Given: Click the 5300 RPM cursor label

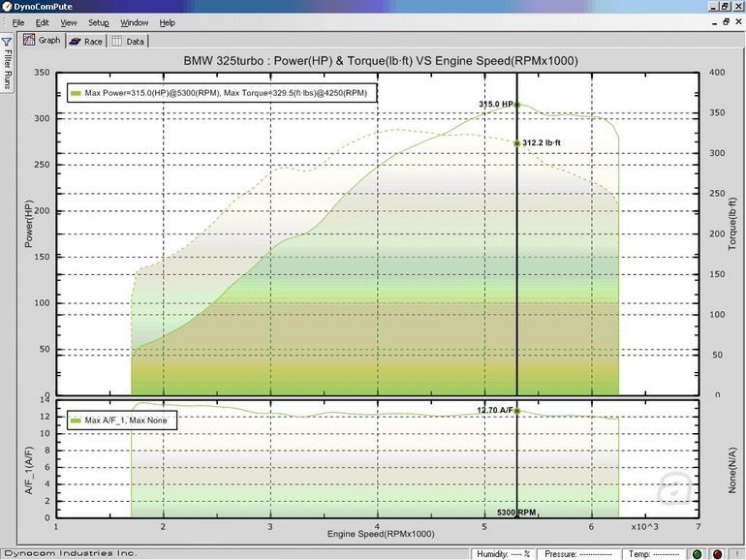Looking at the screenshot, I should click(516, 513).
